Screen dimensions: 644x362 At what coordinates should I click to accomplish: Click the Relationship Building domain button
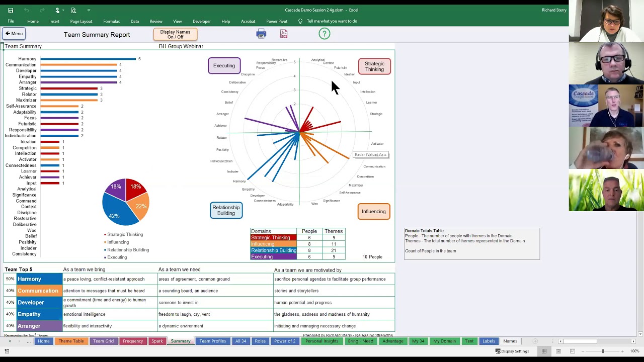click(226, 210)
